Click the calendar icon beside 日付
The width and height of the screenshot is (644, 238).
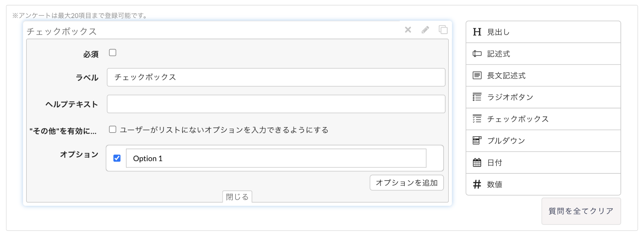tap(477, 162)
